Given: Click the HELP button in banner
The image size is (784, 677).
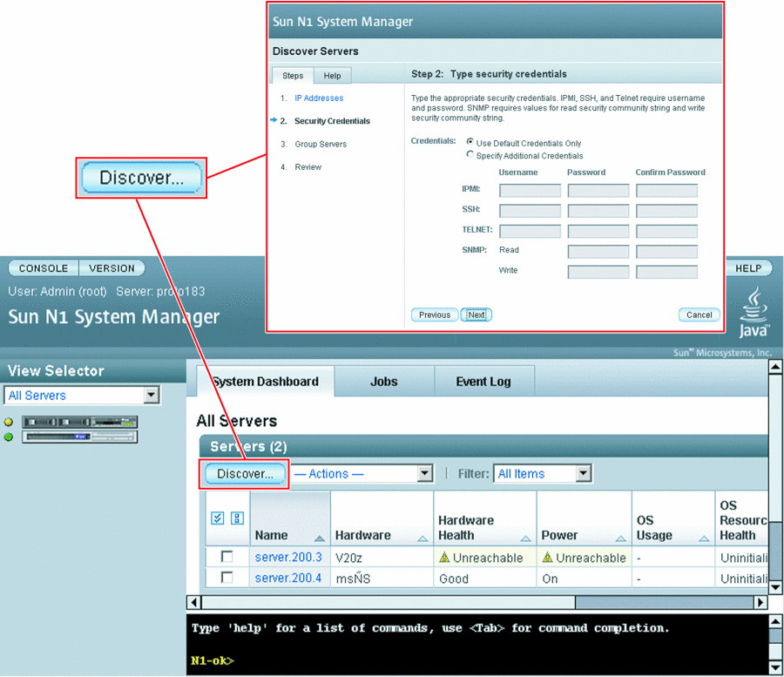Looking at the screenshot, I should pos(748,268).
